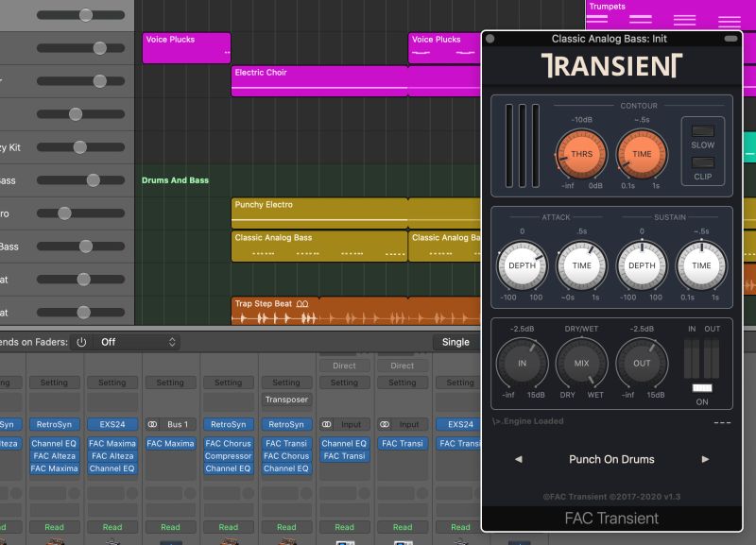Click the Single view button

[455, 342]
